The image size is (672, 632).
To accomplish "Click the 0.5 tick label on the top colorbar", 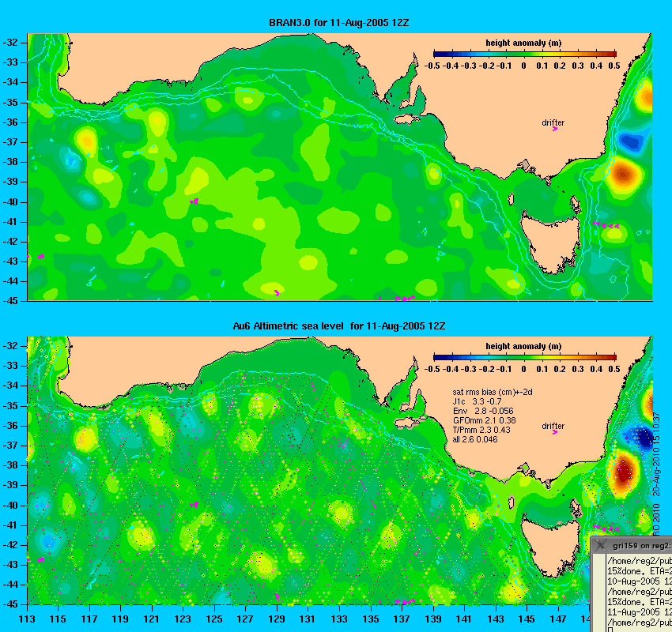I will [x=614, y=66].
